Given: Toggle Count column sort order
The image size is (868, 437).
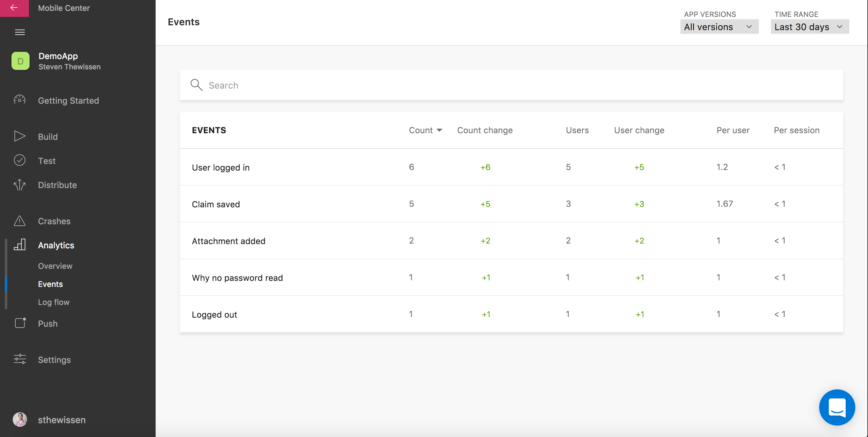Looking at the screenshot, I should point(426,130).
